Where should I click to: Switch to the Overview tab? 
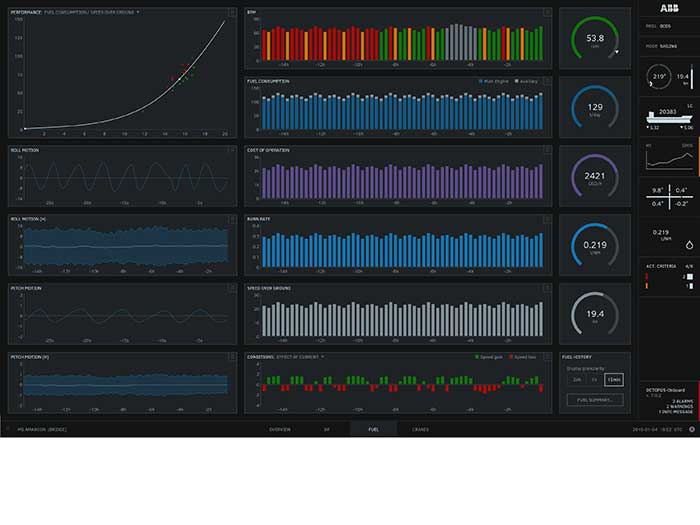tap(280, 429)
